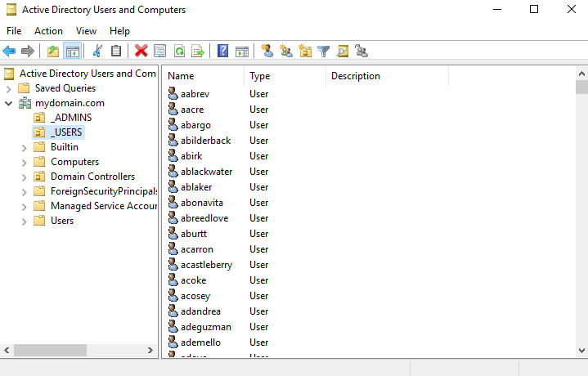Screen dimensions: 588x376
Task: Click the Export List icon
Action: click(x=198, y=51)
